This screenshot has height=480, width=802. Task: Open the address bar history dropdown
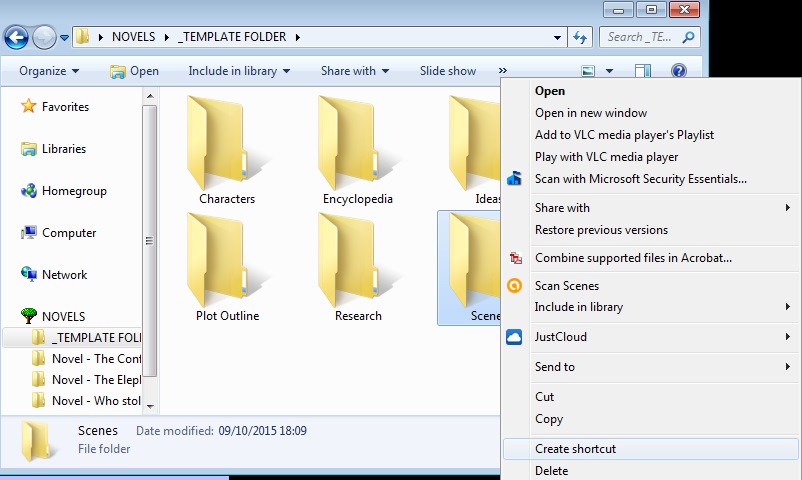point(557,37)
